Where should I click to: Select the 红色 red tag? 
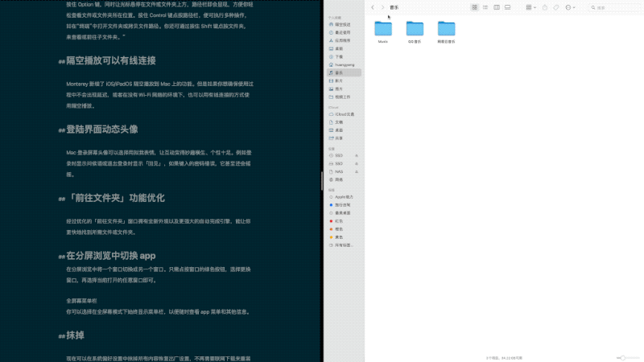pyautogui.click(x=344, y=221)
